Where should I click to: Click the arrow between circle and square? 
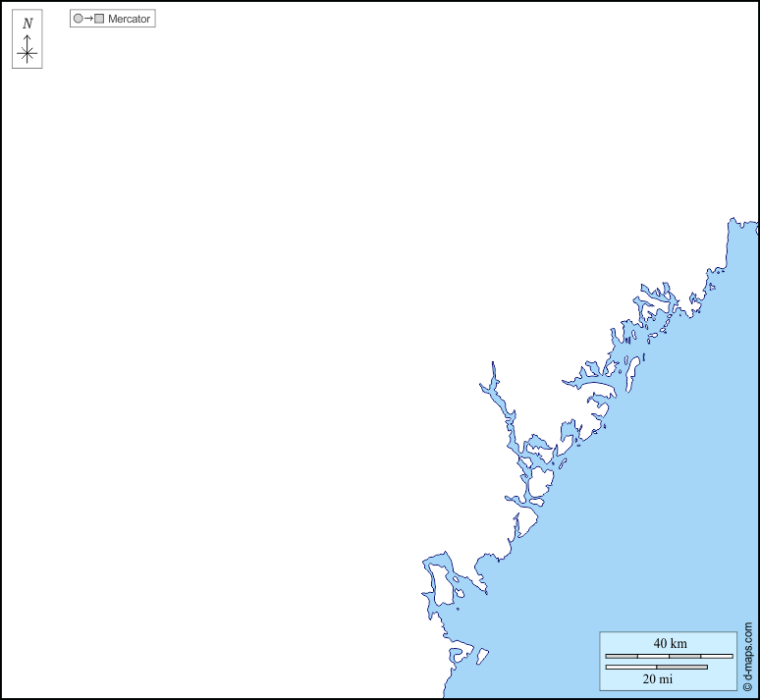(x=88, y=19)
